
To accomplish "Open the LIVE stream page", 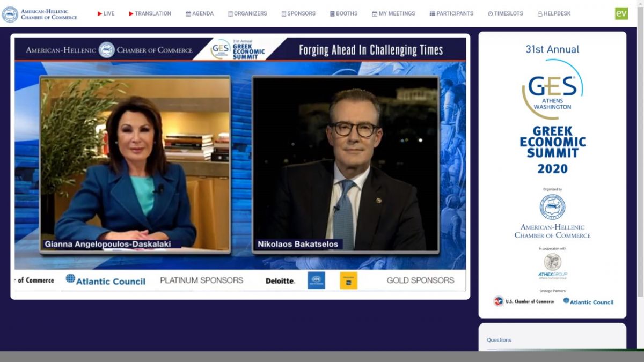I will tap(106, 13).
